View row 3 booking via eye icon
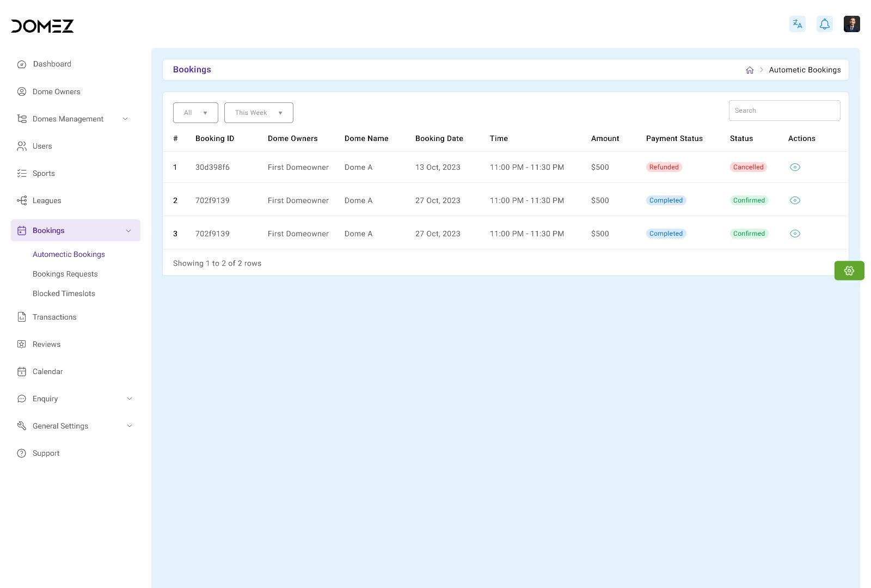 [x=795, y=234]
